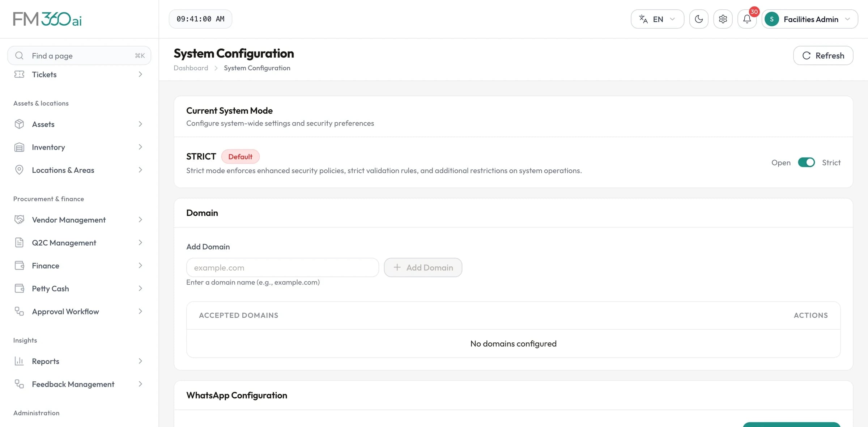Open the Facilities Admin user menu arrow

tap(847, 19)
